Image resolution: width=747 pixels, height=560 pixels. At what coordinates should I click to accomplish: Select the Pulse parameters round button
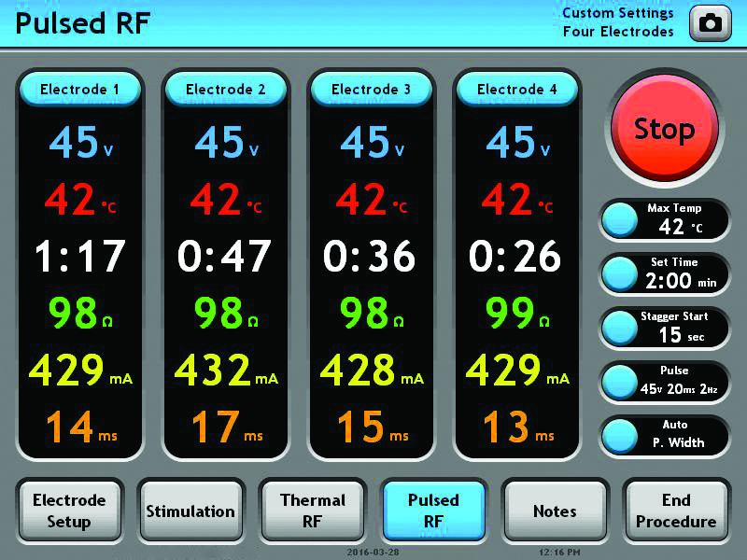coord(618,381)
